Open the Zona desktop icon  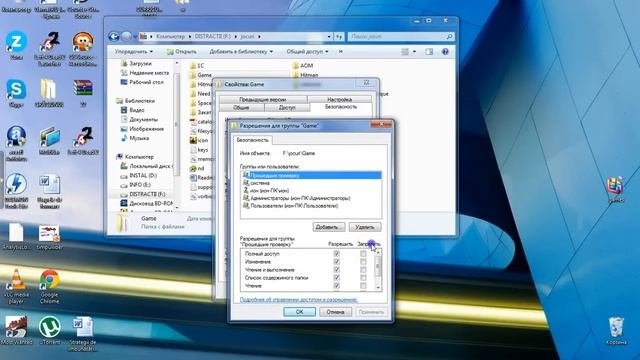pos(16,45)
